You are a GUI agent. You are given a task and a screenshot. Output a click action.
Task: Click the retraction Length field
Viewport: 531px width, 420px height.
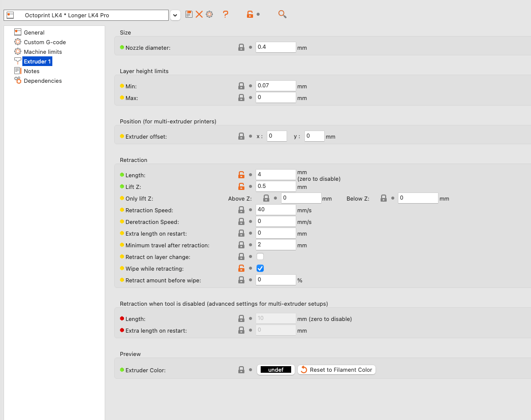275,175
